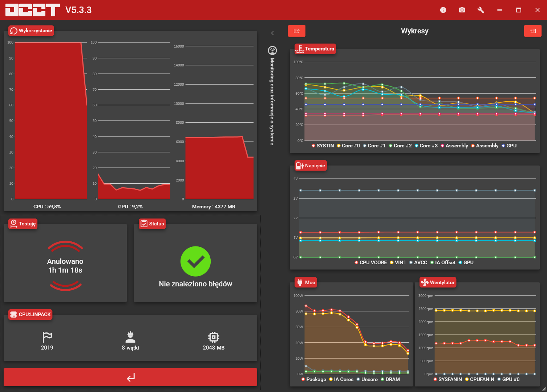Click the green no-errors status checkmark

[195, 261]
